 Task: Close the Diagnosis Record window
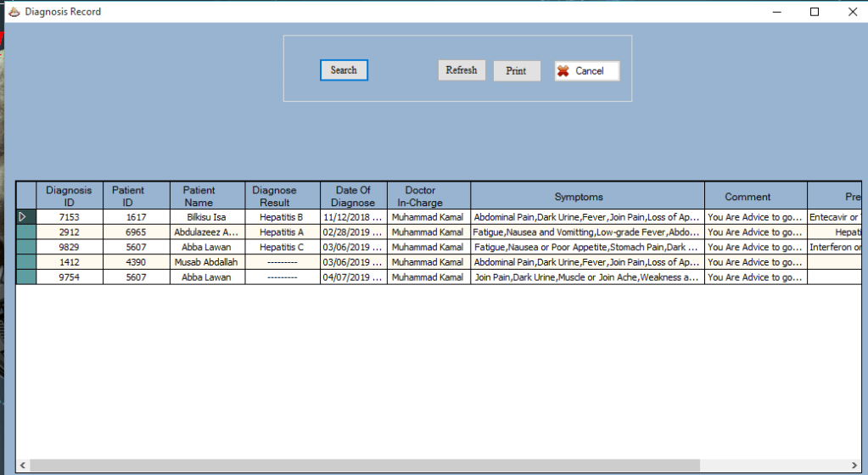point(853,12)
